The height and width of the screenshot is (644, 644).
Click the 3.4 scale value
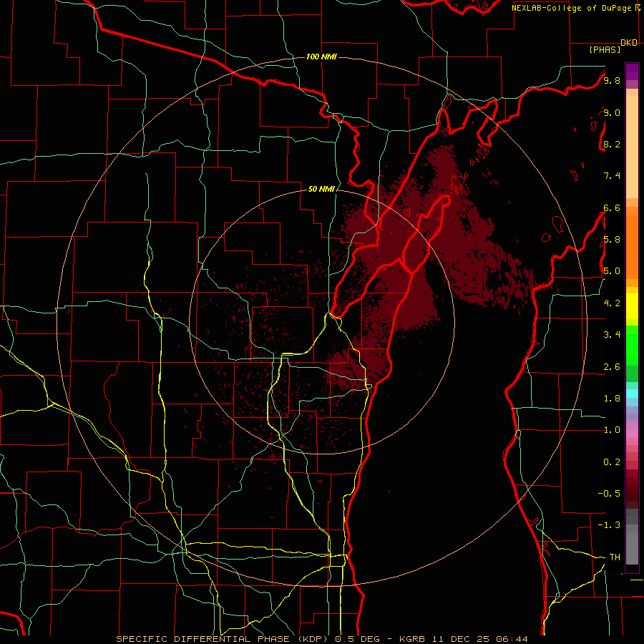point(612,334)
